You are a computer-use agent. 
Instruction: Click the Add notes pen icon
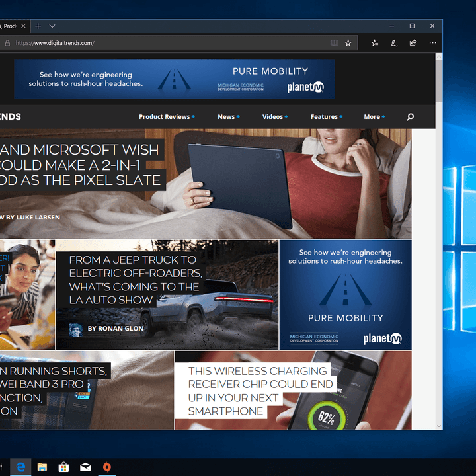(x=394, y=43)
